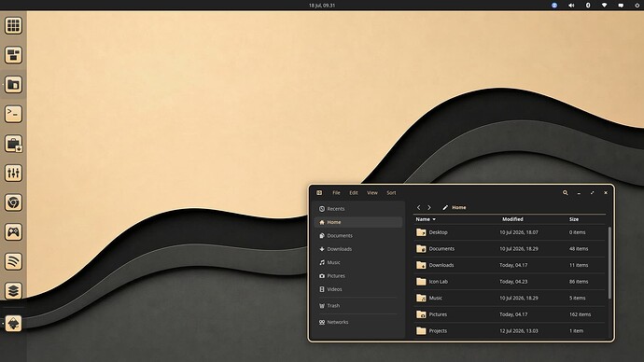Open the View menu
The image size is (644, 362).
(x=372, y=193)
